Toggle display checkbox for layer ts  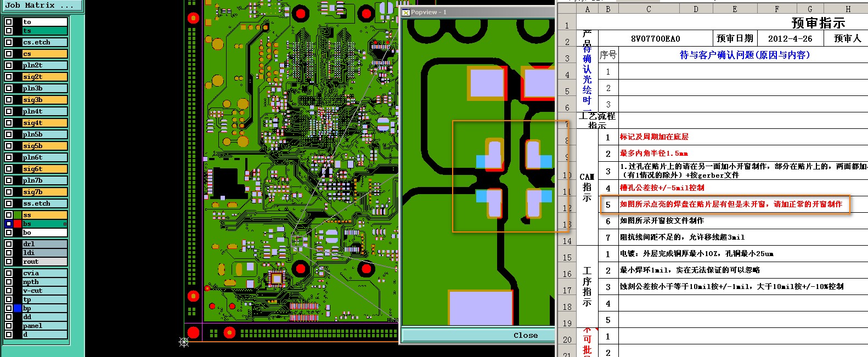tap(9, 31)
